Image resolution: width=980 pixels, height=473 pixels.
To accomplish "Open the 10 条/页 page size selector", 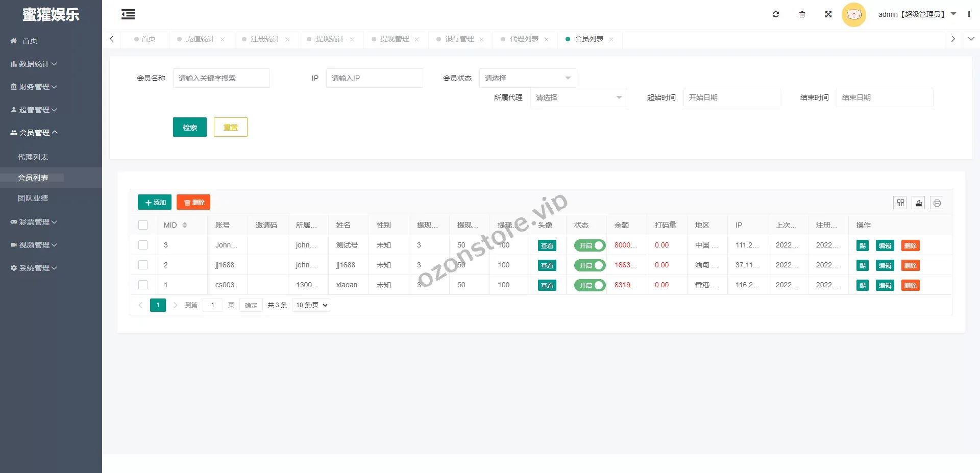I will 311,305.
